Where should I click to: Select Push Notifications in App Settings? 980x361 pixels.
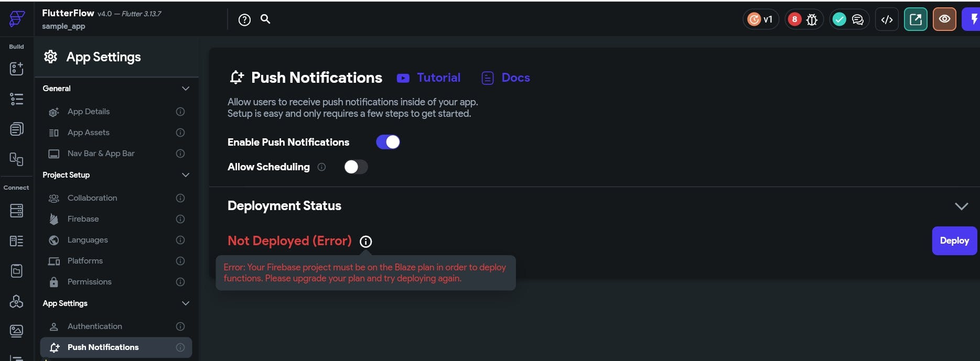coord(103,347)
